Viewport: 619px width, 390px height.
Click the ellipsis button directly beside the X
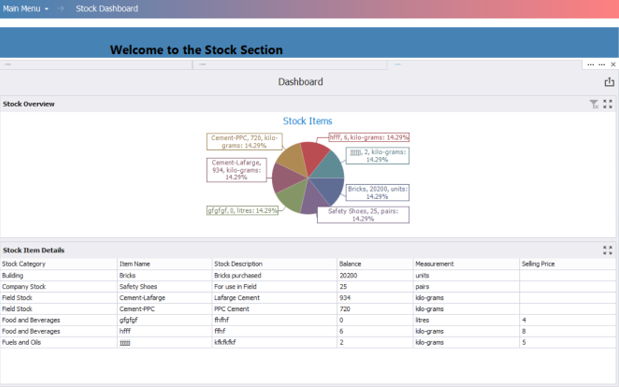(602, 64)
